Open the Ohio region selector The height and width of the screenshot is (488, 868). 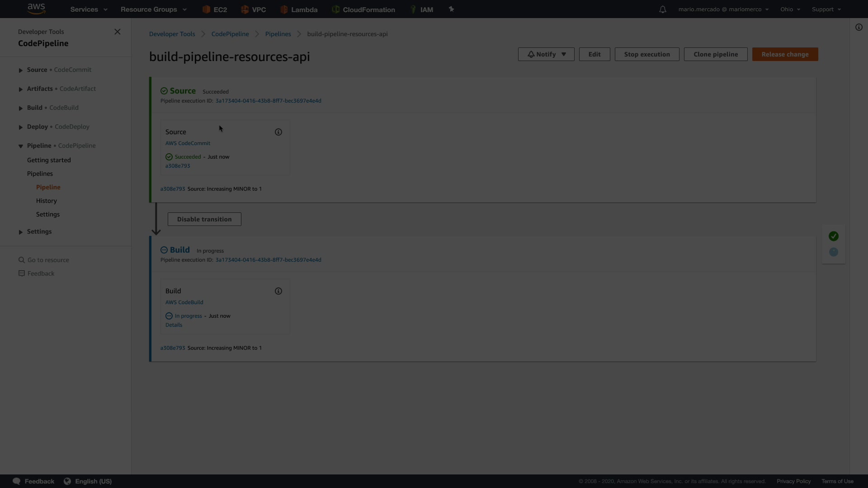click(x=790, y=9)
